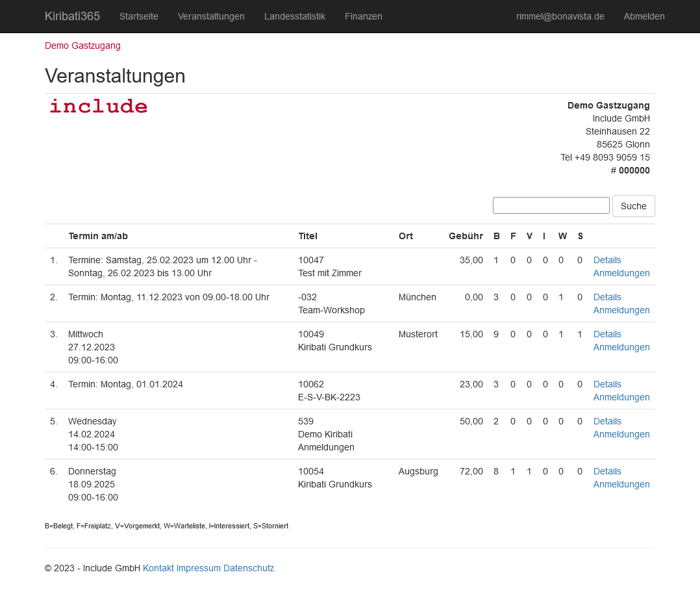Click the 15,00 fee value

[471, 334]
